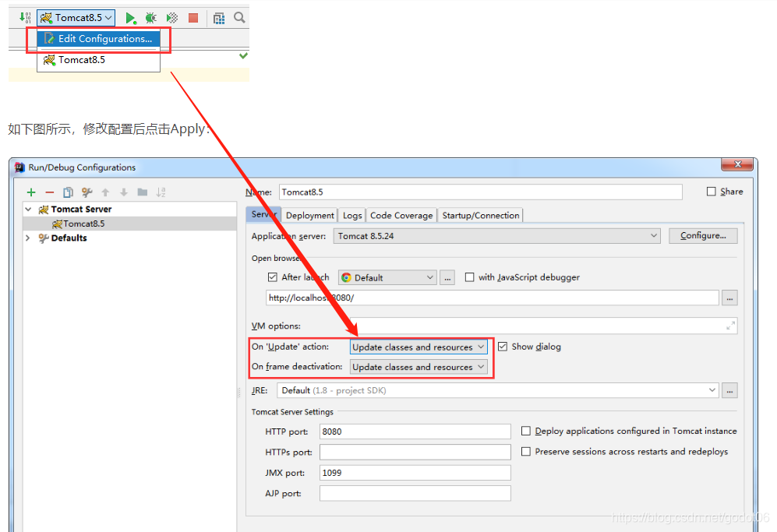Remove configuration with red minus icon
Screen dimensions: 777x532
coord(50,192)
